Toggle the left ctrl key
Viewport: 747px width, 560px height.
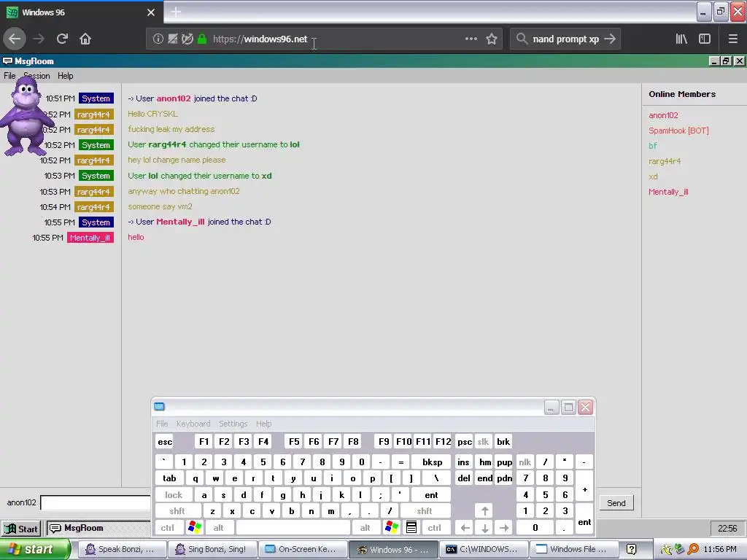coord(168,528)
